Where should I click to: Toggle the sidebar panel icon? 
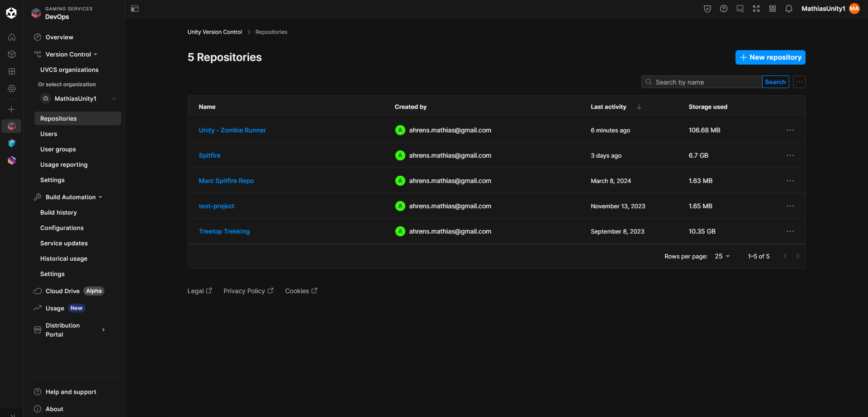pyautogui.click(x=135, y=9)
